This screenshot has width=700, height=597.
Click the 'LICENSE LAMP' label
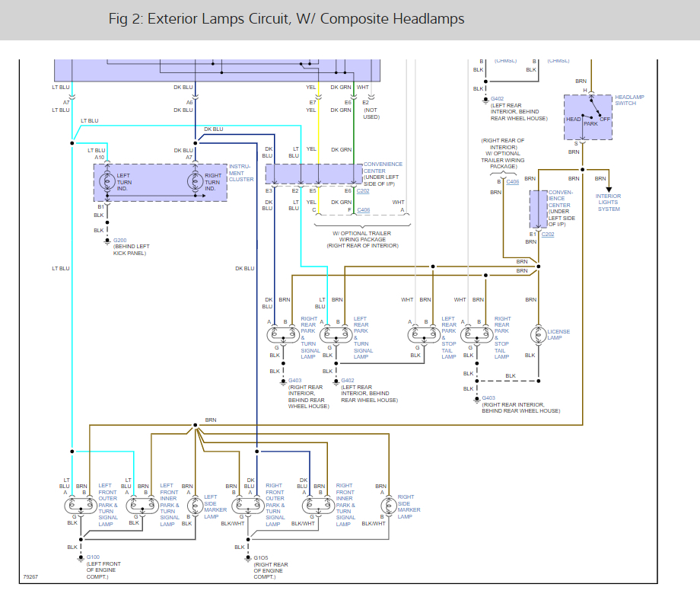(x=558, y=335)
